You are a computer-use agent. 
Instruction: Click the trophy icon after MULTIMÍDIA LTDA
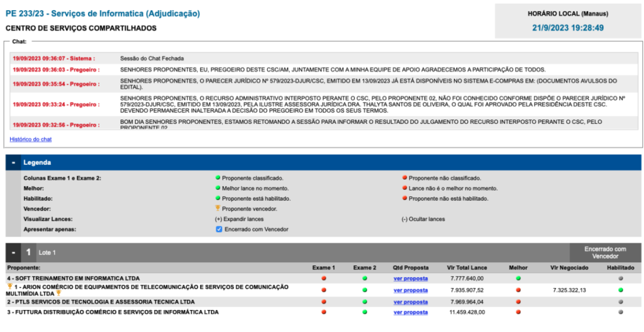[x=58, y=293]
